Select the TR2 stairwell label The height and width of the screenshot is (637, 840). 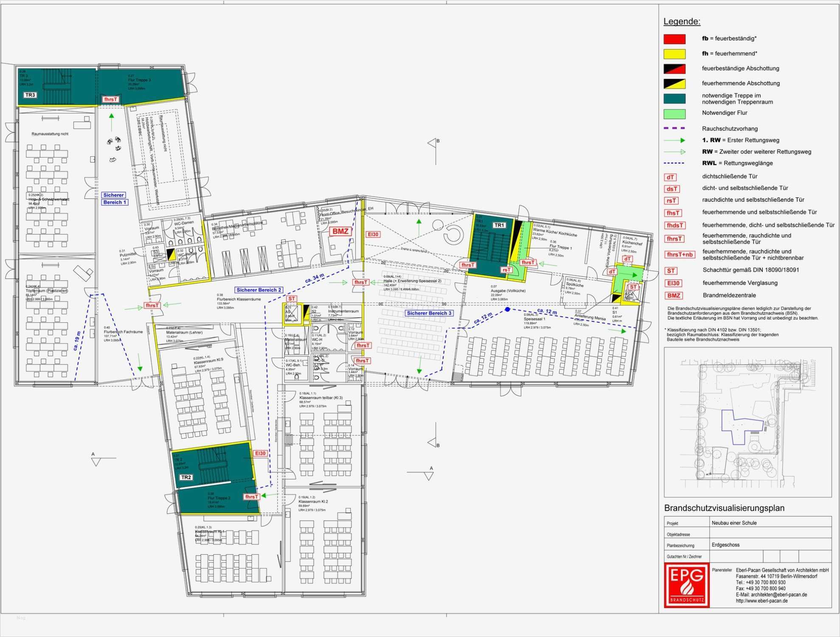pyautogui.click(x=186, y=477)
